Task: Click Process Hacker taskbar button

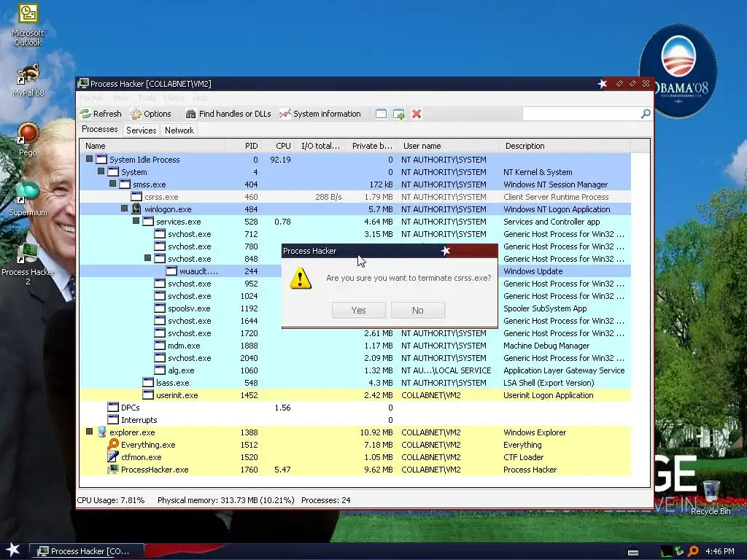Action: [x=87, y=551]
